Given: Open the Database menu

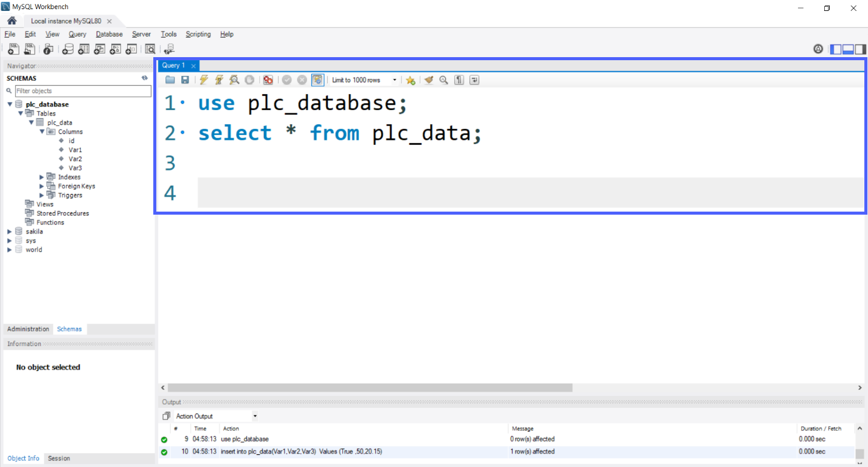Looking at the screenshot, I should (x=109, y=34).
